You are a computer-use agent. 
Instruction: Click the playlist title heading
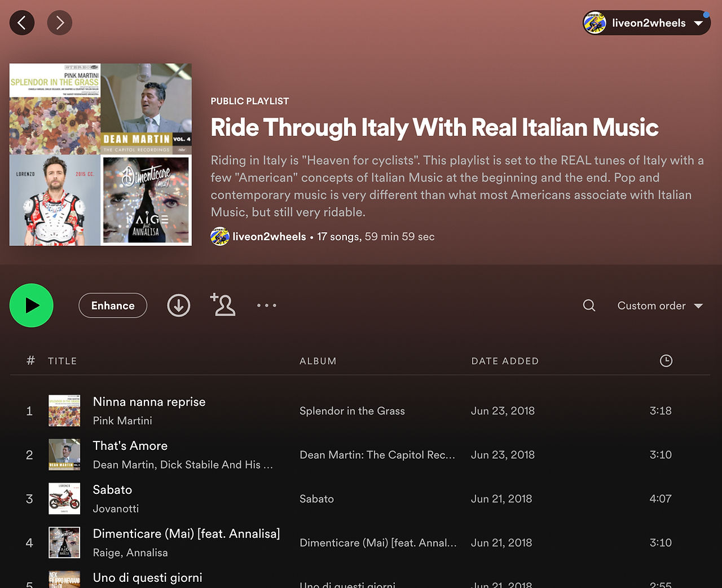pos(434,127)
